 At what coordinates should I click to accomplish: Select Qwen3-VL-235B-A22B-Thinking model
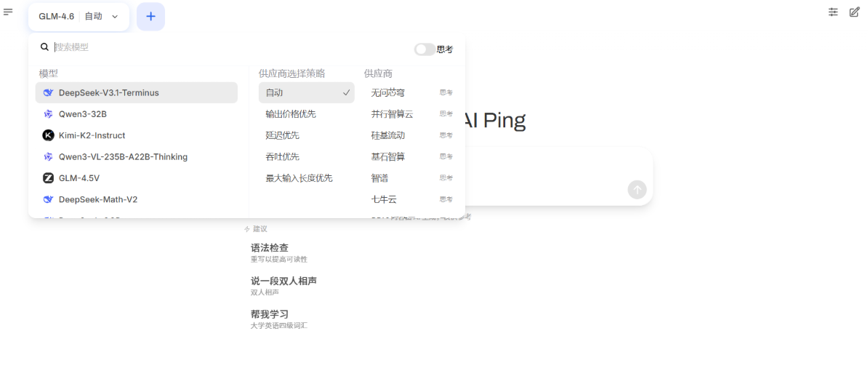tap(137, 157)
